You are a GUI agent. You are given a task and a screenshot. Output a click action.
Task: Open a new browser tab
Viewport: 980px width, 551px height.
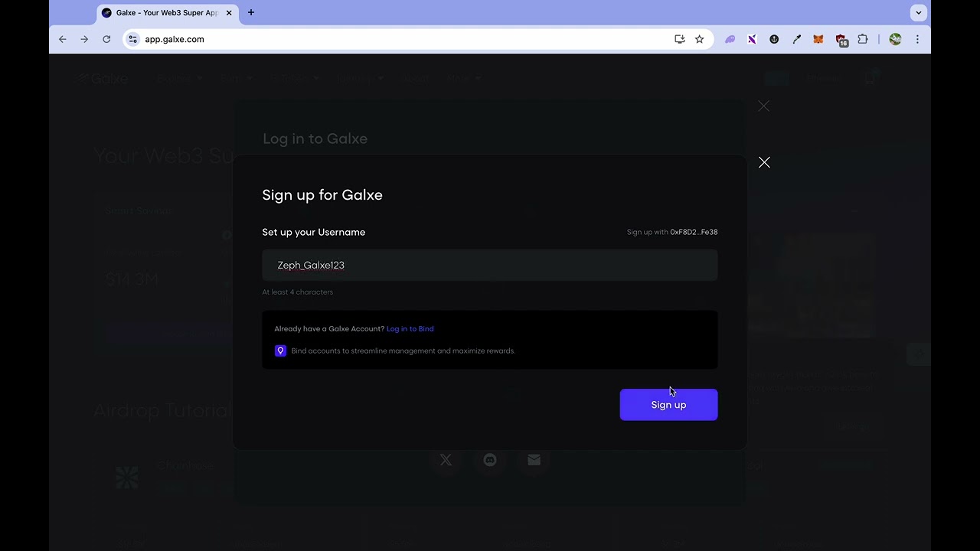[251, 12]
